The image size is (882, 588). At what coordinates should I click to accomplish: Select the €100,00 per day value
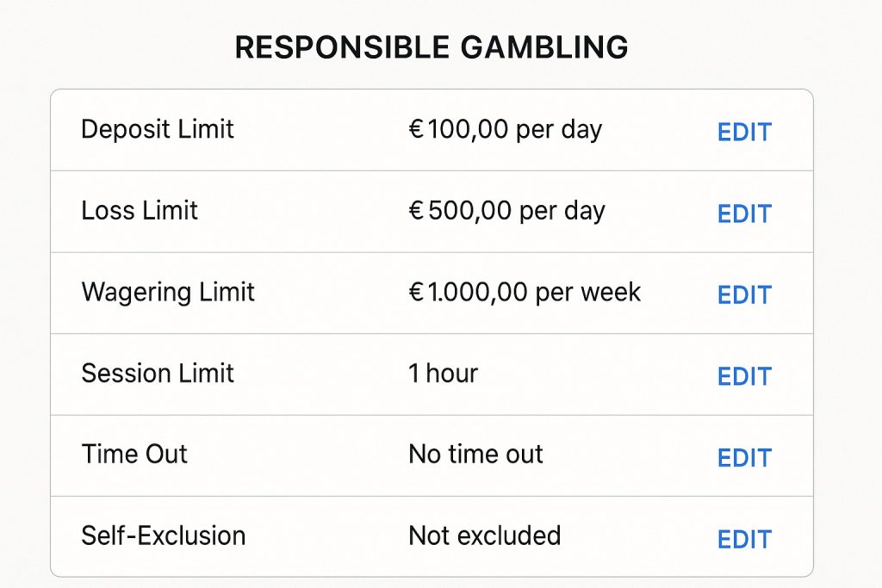505,129
